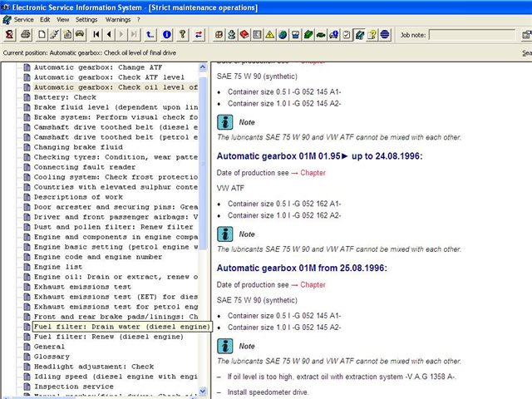The image size is (532, 399).
Task: Select 'Automatic gearbox: Check ATF level' item
Action: point(109,77)
